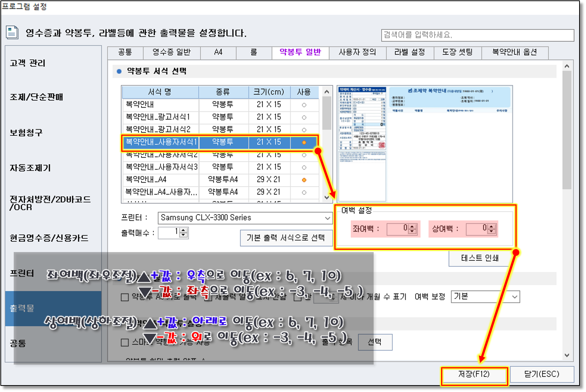Click the main panel scroll-down arrow
Viewport: 586px width, 392px height.
pos(567,355)
